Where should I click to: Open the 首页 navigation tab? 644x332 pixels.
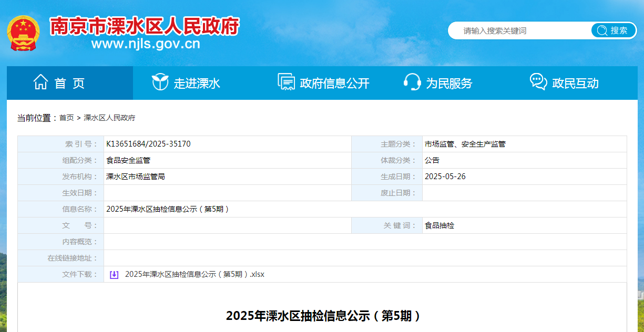tap(70, 83)
